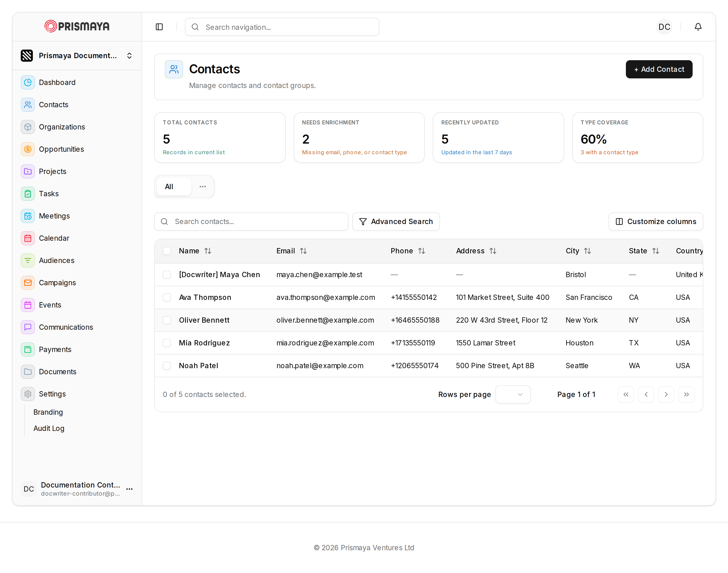The height and width of the screenshot is (573, 728).
Task: Click the Projects folder icon
Action: click(x=28, y=171)
